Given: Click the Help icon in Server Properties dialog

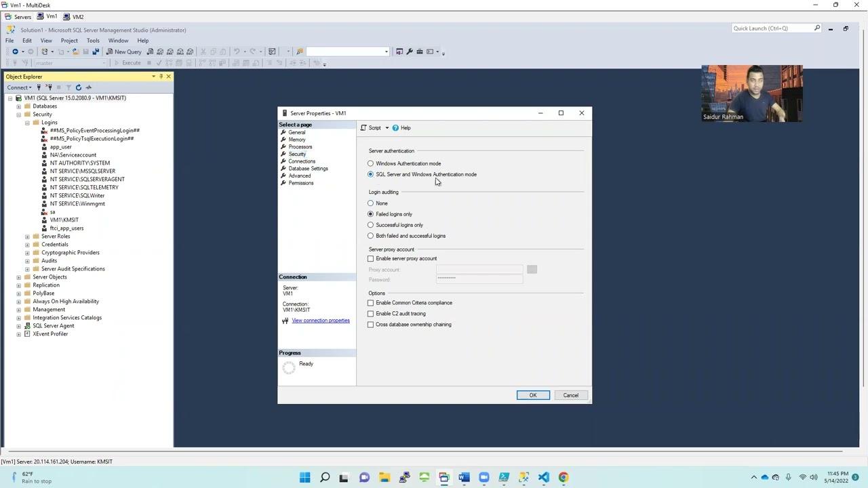Looking at the screenshot, I should click(x=395, y=127).
